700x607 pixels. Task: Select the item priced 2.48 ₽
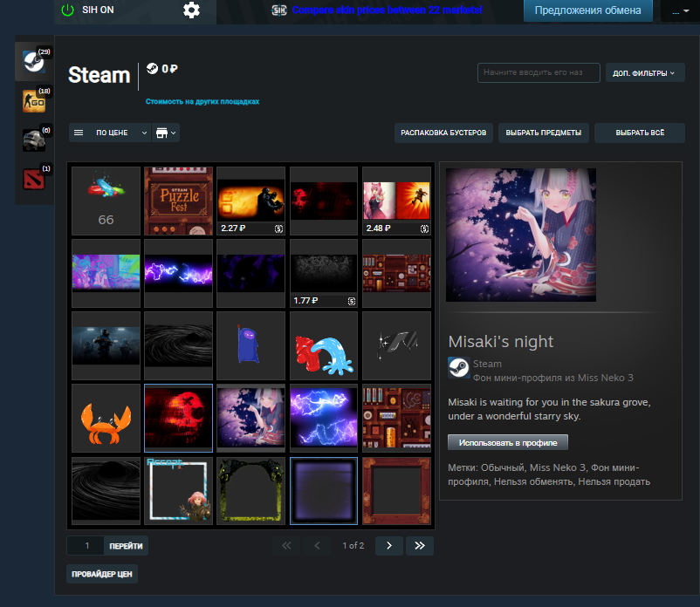tap(396, 201)
